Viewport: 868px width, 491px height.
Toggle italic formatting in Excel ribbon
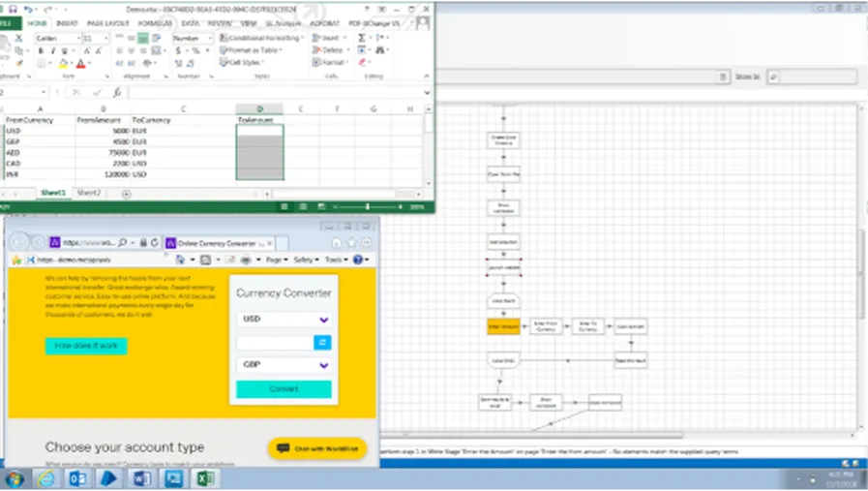pos(52,51)
